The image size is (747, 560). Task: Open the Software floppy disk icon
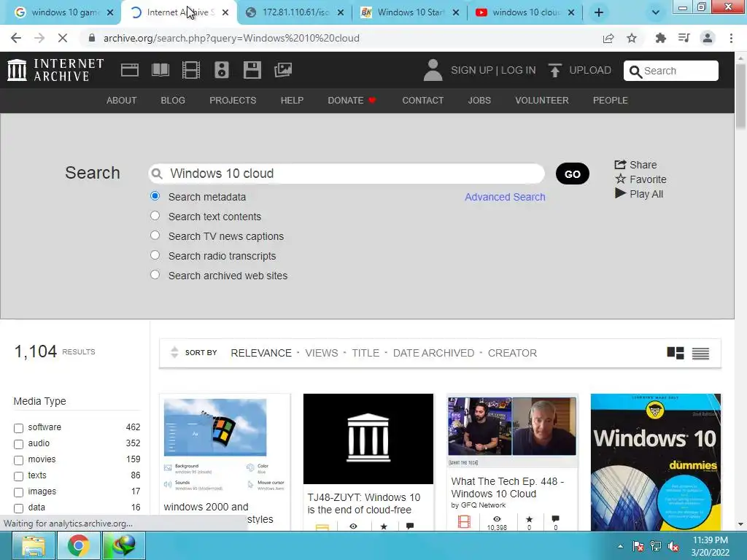tap(252, 70)
